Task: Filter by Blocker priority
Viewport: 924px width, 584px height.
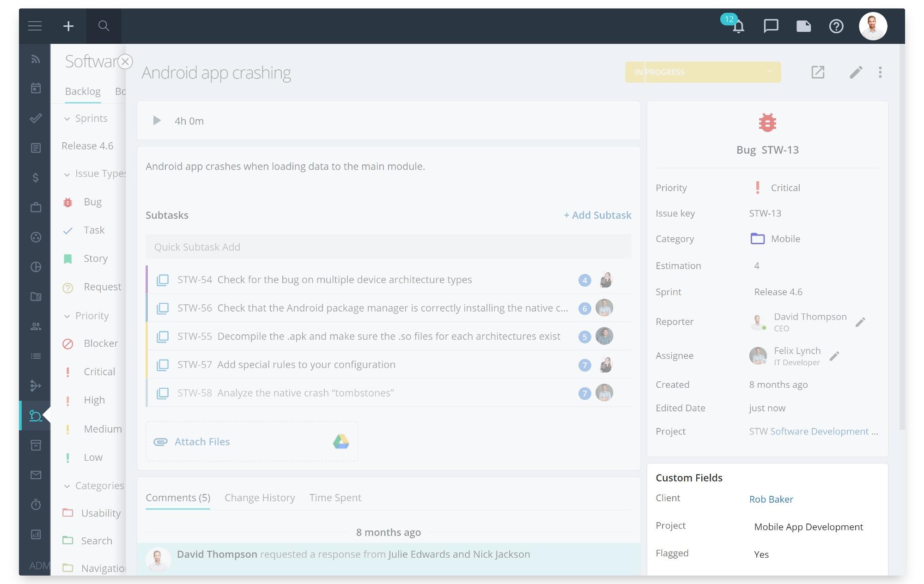Action: coord(101,343)
